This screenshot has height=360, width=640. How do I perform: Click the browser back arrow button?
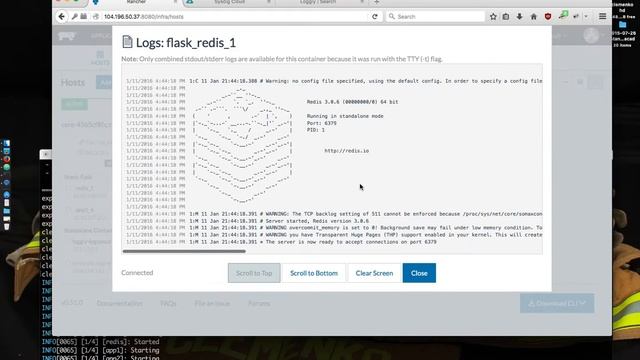click(61, 16)
